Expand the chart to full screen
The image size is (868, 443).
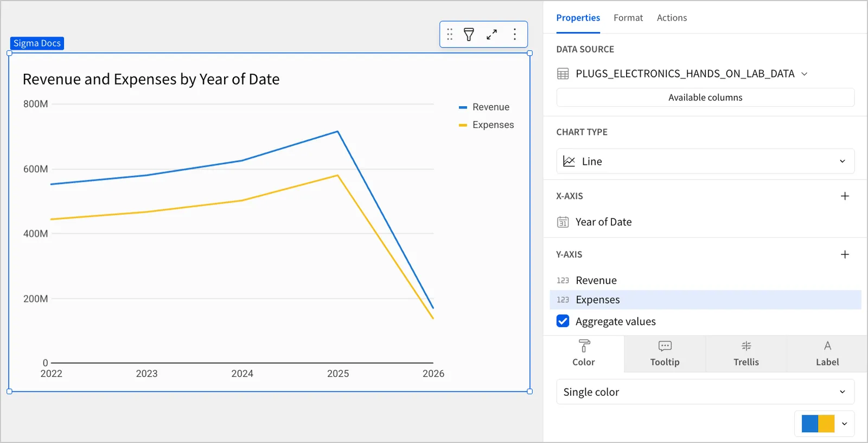(492, 35)
